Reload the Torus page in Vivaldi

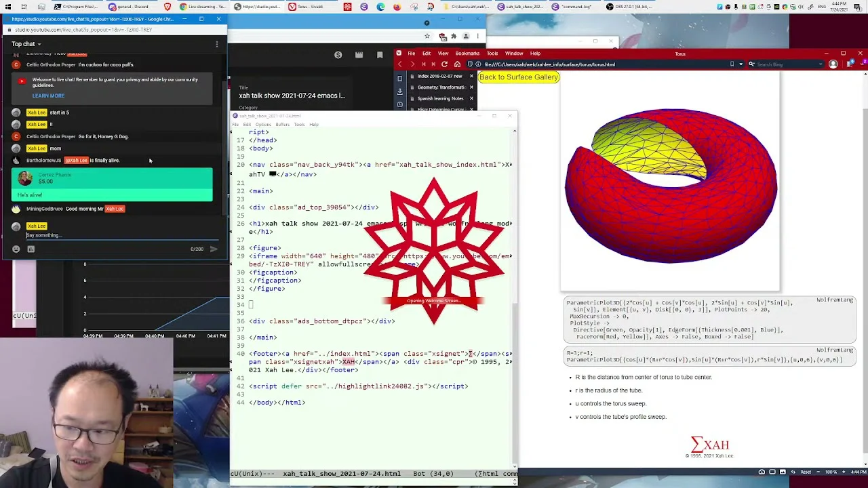coord(444,64)
